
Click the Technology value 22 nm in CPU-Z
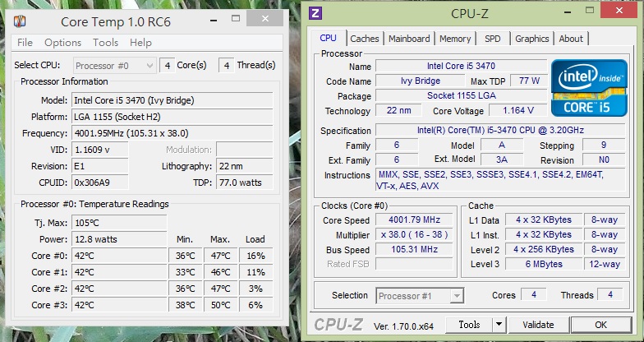click(x=398, y=110)
